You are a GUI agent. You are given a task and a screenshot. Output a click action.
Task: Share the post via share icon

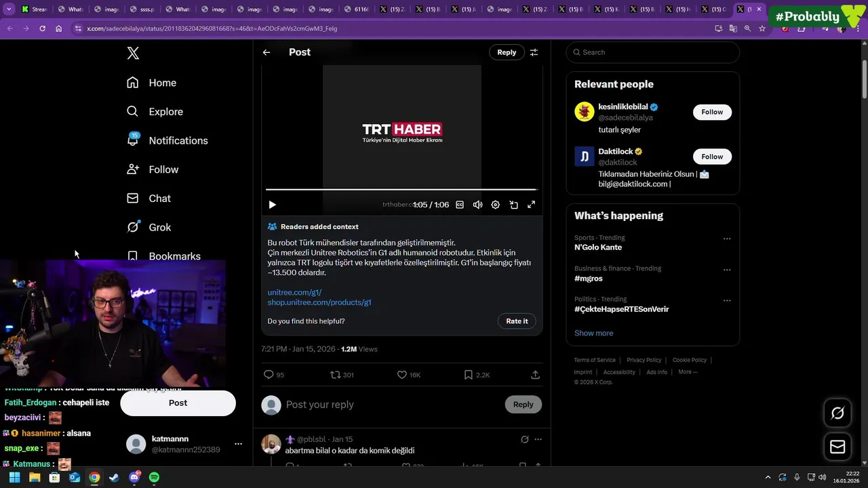click(535, 375)
